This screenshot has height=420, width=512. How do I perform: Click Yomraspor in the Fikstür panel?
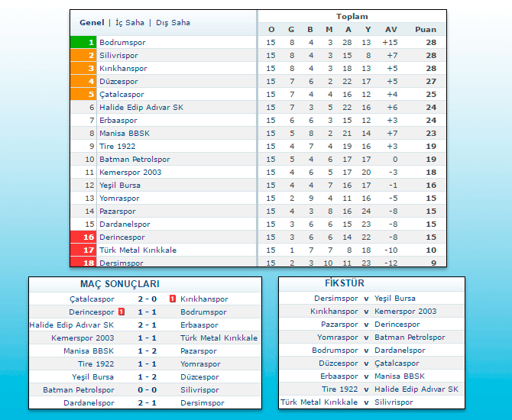337,338
